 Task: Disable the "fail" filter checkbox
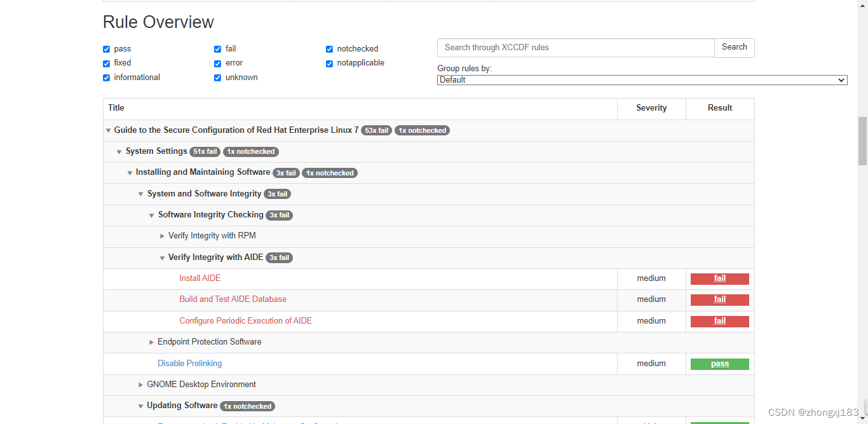click(217, 49)
